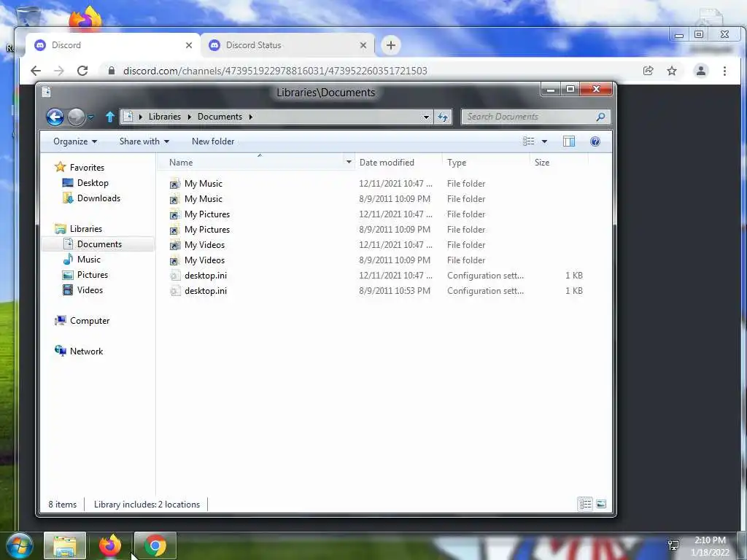Open the view options dropdown arrow
The width and height of the screenshot is (747, 560).
544,141
